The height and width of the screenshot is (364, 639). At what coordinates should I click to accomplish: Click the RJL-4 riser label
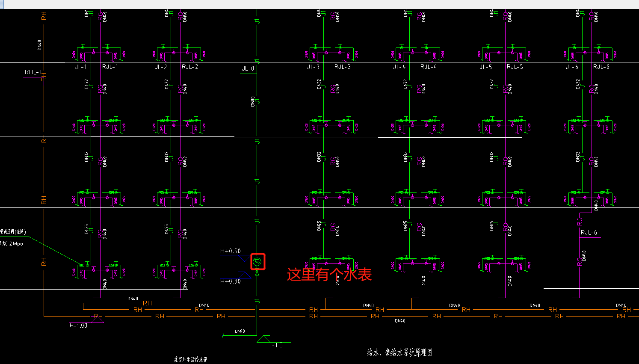(429, 67)
